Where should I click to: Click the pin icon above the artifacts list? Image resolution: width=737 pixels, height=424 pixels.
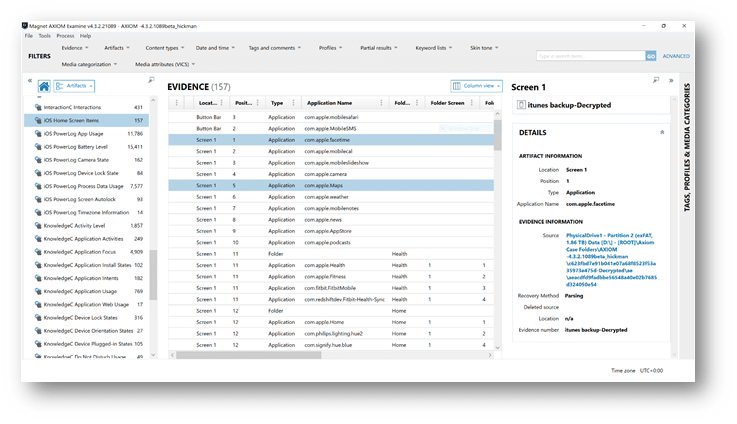point(151,80)
